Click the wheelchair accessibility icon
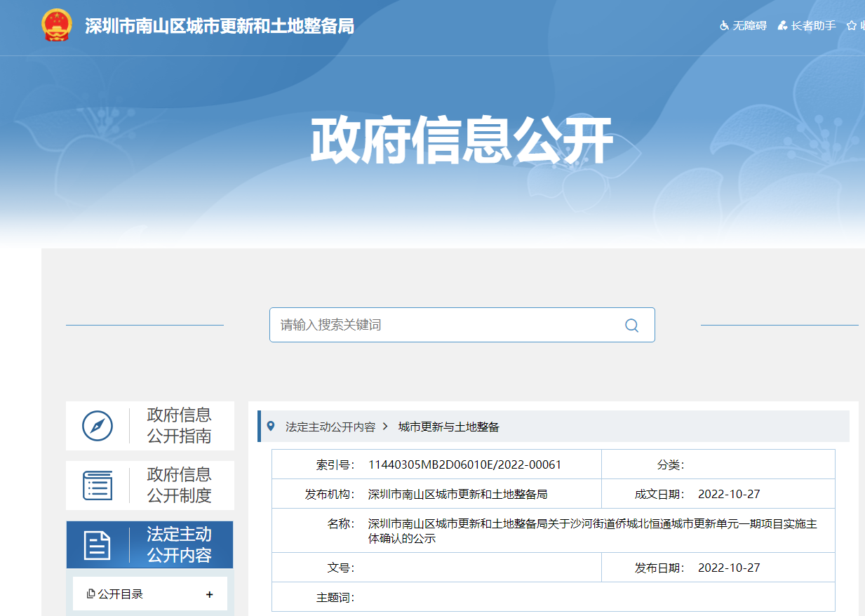865x616 pixels. 725,26
